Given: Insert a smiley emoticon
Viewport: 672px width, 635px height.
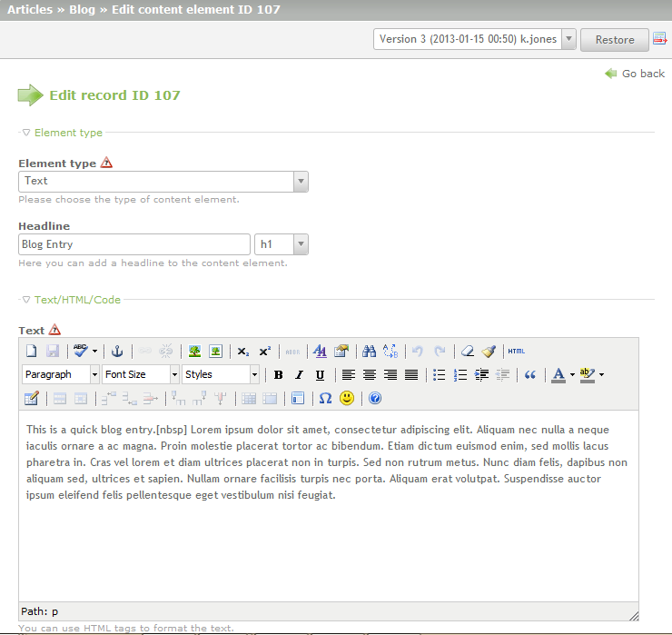Looking at the screenshot, I should click(347, 399).
